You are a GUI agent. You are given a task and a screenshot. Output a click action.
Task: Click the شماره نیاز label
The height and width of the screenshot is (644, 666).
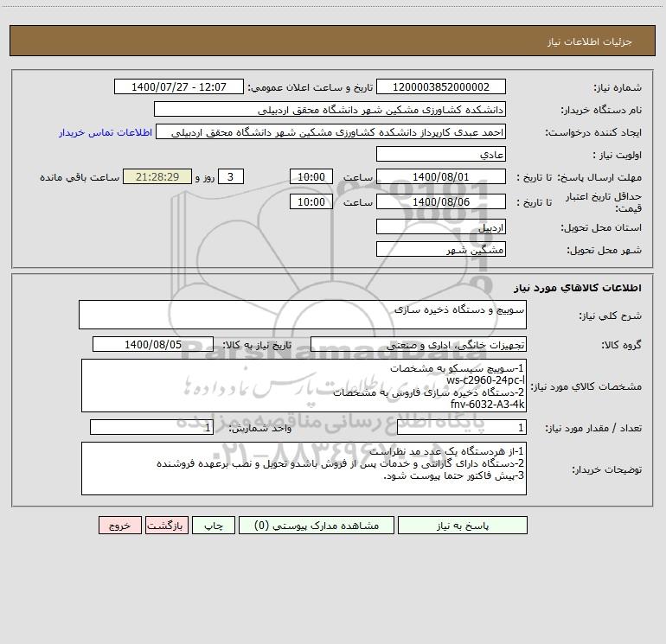618,88
